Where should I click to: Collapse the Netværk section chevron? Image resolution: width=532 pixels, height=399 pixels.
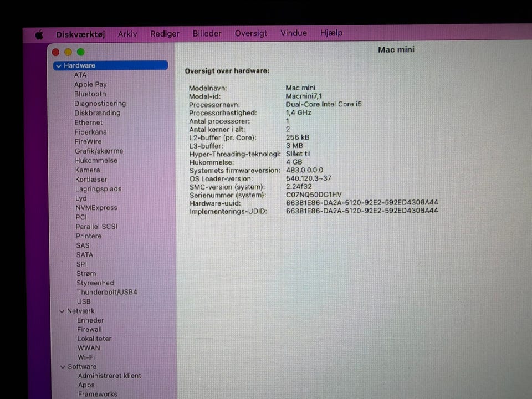(62, 311)
